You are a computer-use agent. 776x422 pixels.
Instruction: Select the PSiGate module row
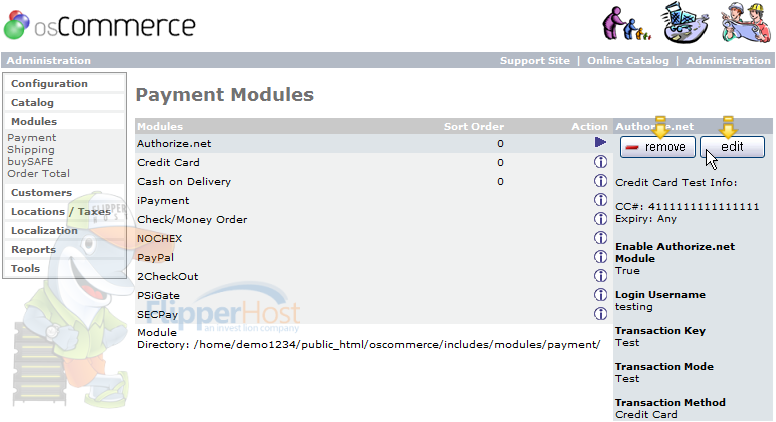(374, 295)
